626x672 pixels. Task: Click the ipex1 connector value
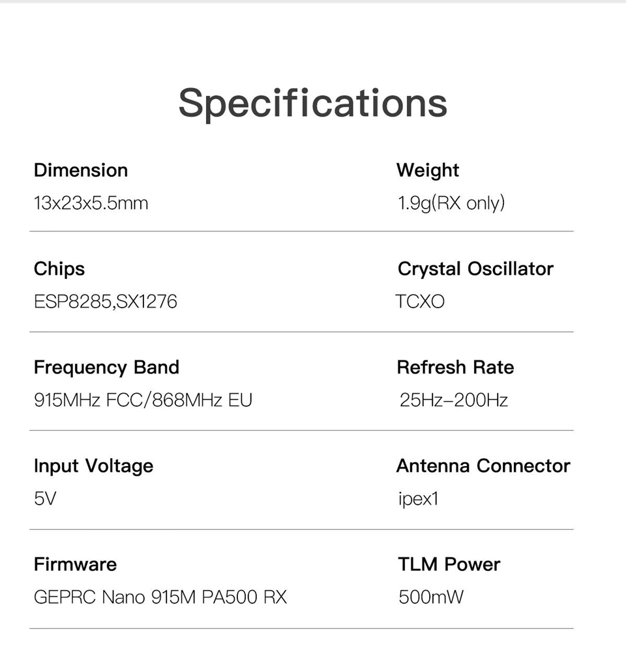point(419,499)
